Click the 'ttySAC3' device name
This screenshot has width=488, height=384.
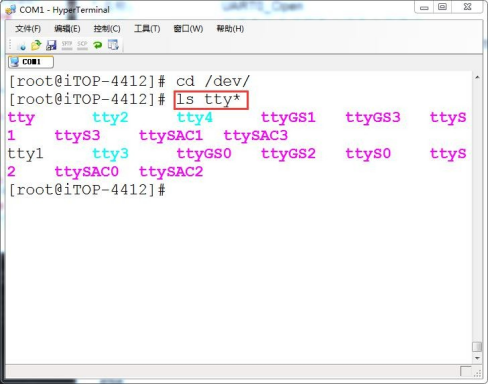click(256, 136)
